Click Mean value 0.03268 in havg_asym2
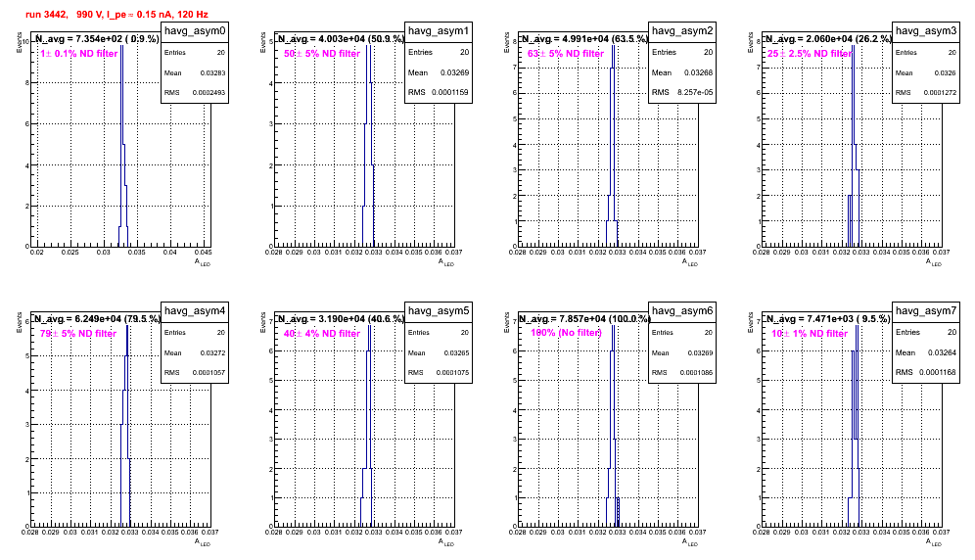The image size is (975, 560). tap(699, 72)
